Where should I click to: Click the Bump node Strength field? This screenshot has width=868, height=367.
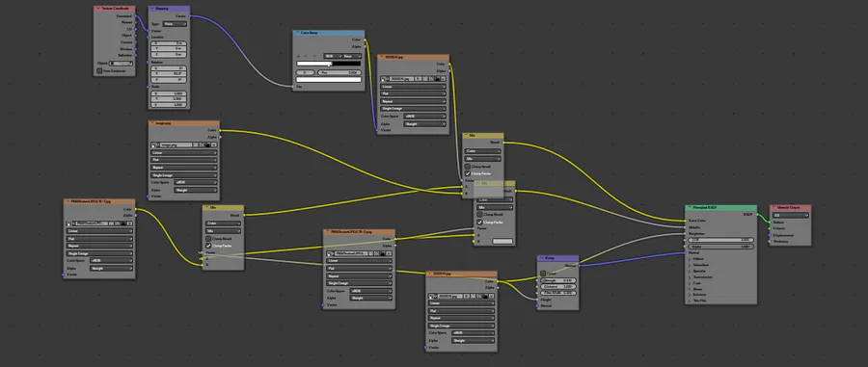click(x=558, y=280)
